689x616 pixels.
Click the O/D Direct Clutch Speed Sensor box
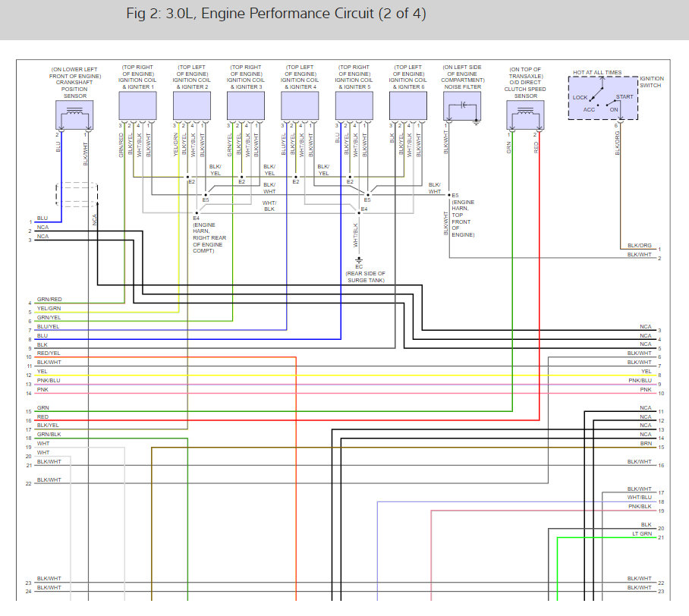[525, 115]
